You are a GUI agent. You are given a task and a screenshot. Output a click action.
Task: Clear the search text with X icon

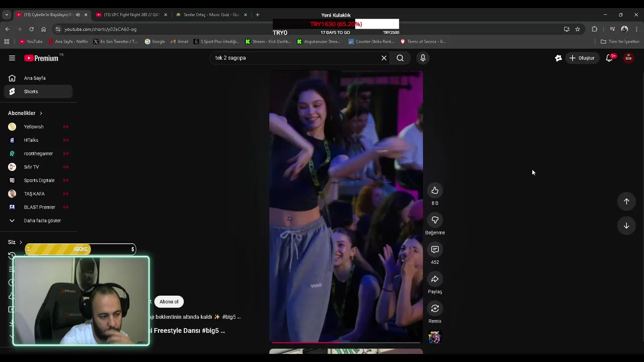384,58
